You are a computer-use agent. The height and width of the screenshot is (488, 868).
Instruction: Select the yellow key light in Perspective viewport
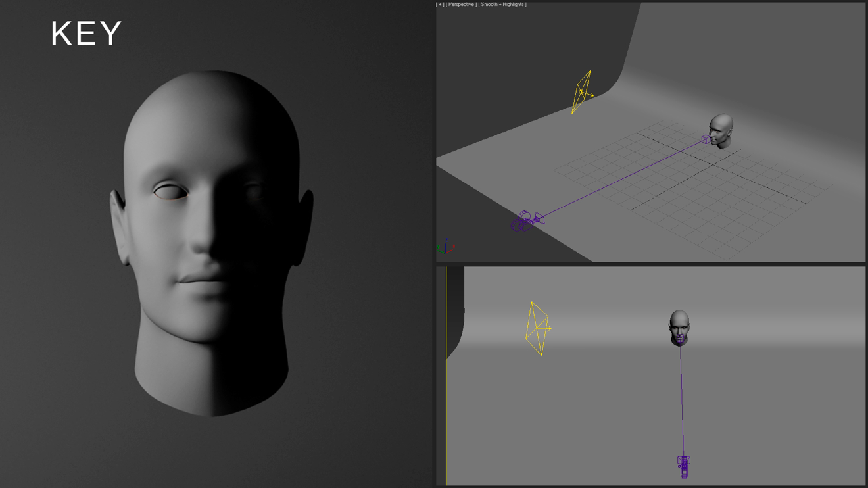pos(582,92)
